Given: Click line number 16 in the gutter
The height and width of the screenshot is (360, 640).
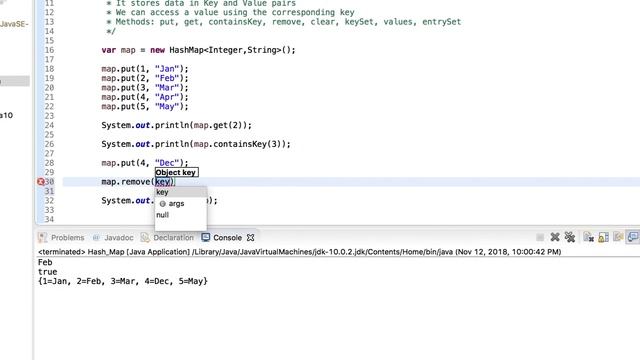Looking at the screenshot, I should [x=49, y=50].
